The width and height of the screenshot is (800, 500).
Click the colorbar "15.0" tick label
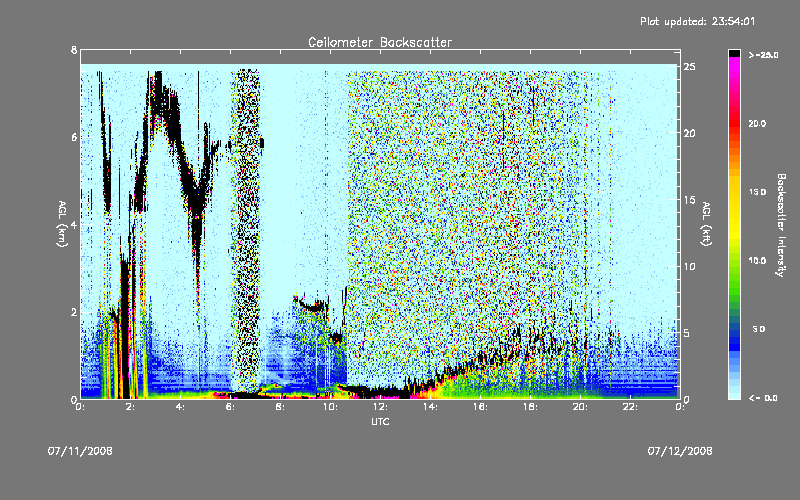point(757,192)
